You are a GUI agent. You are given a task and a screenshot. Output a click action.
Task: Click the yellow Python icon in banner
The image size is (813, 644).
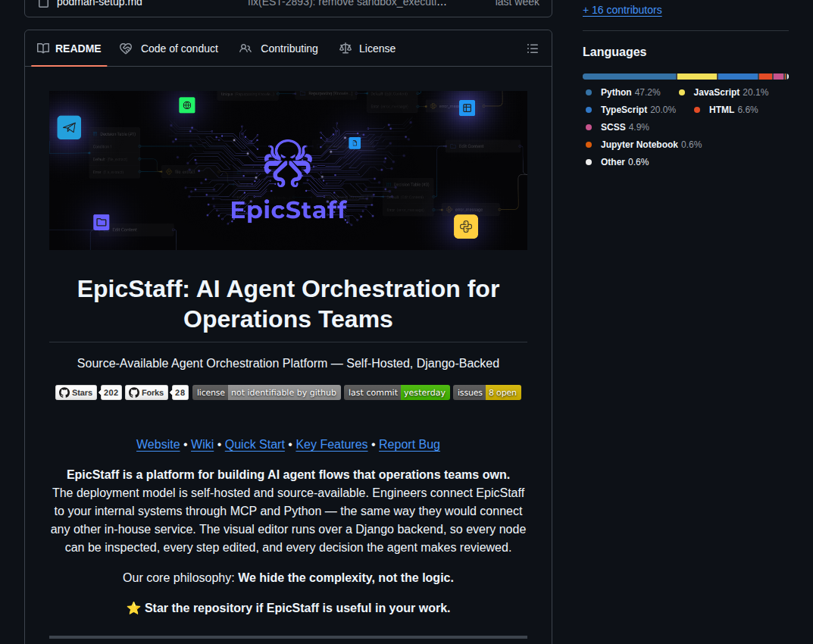466,227
